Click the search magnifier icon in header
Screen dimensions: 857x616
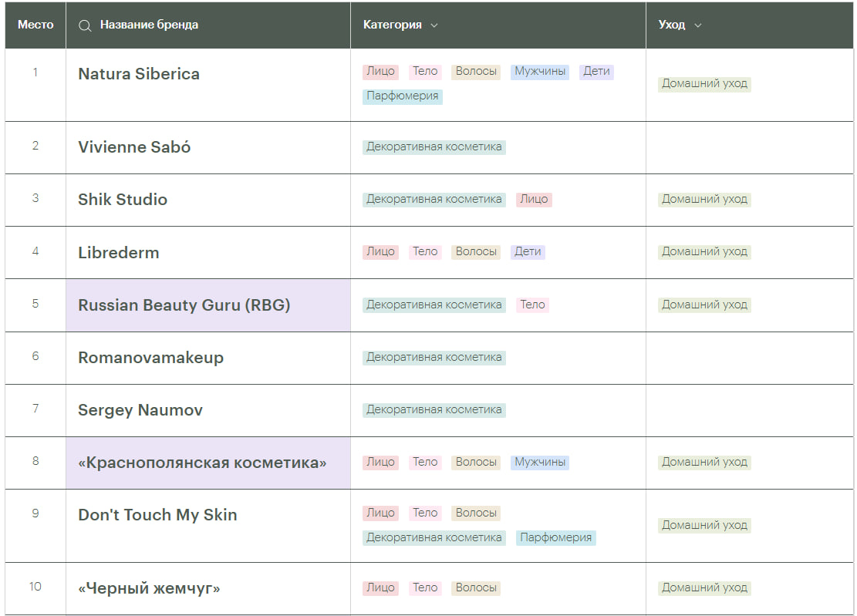(85, 25)
